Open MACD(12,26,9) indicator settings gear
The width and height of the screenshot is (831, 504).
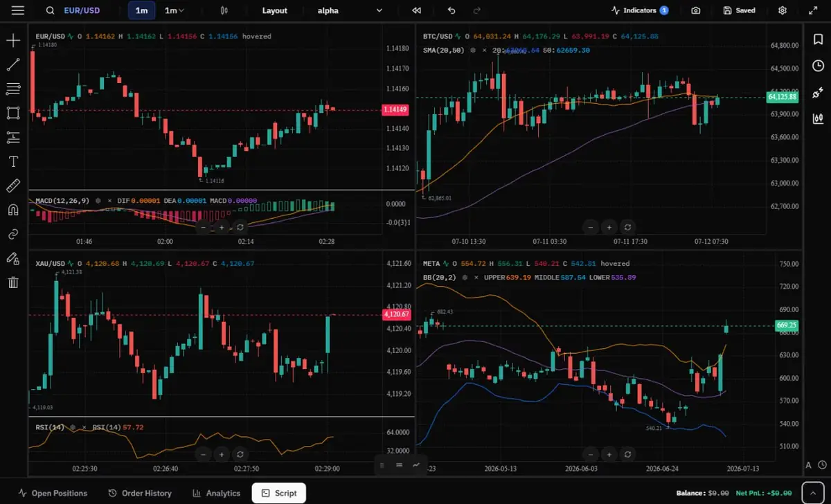pos(98,201)
